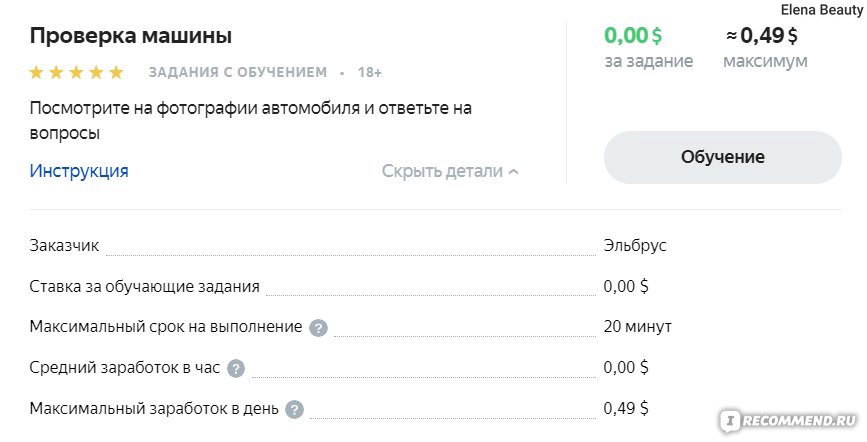Show help for Максимальный срок на выполнение
This screenshot has height=442, width=867.
(x=318, y=328)
